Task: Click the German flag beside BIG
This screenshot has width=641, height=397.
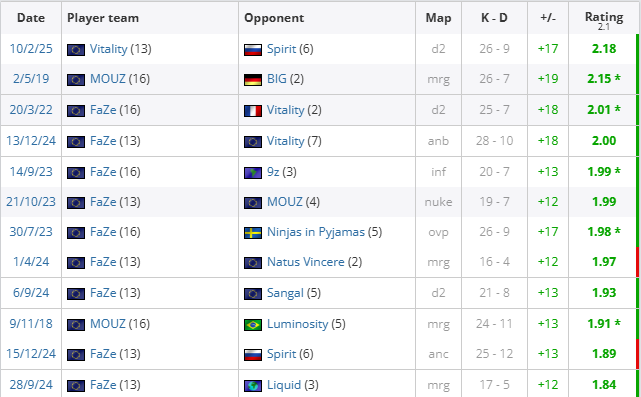Action: pyautogui.click(x=253, y=79)
